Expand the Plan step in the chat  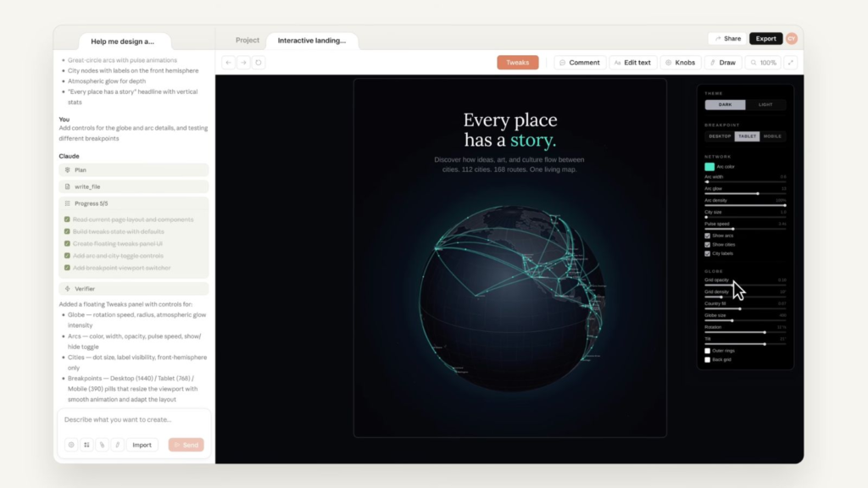(133, 170)
